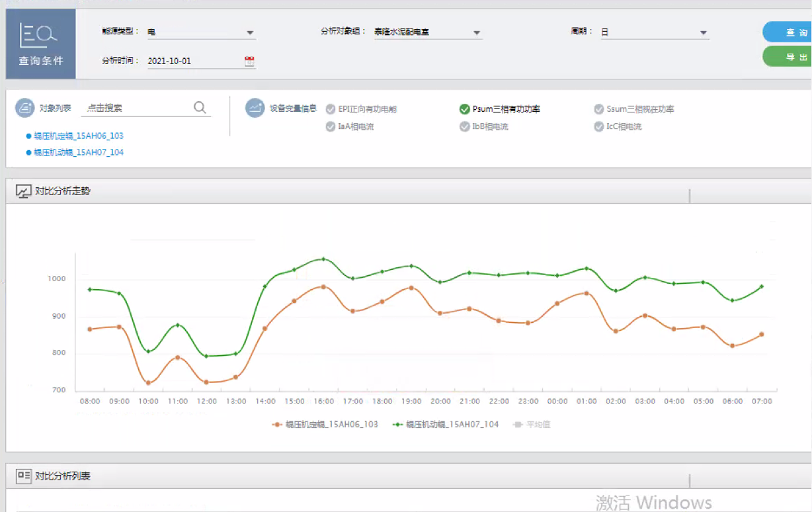This screenshot has height=512, width=812.
Task: Select 辊压机动辊_15AH07_104 in object list
Action: (x=78, y=152)
